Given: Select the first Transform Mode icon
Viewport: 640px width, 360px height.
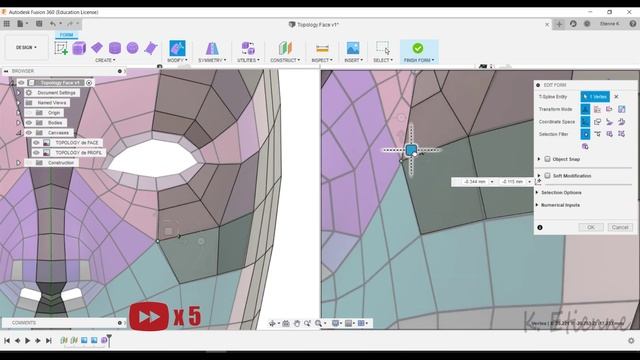Looking at the screenshot, I should [585, 109].
